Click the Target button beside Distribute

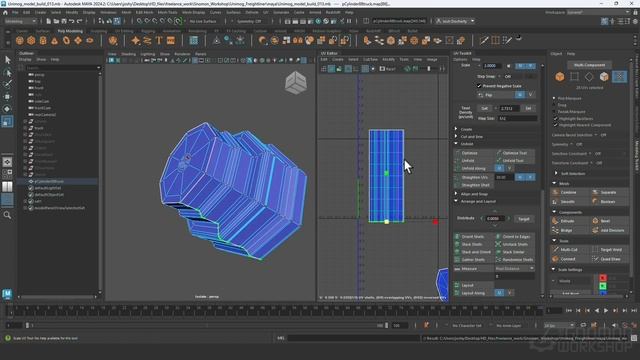pos(524,219)
